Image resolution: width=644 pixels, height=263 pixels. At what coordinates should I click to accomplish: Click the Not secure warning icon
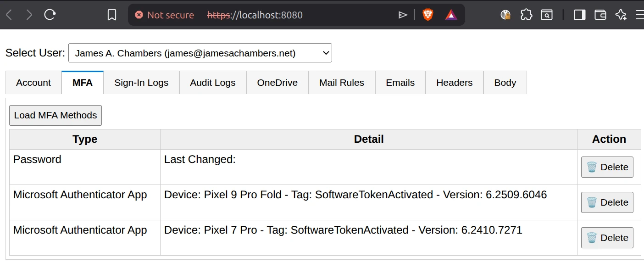[x=139, y=15]
